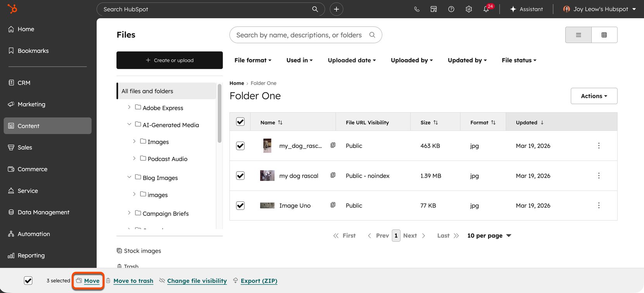Click Change file visibility link
The height and width of the screenshot is (293, 644).
pyautogui.click(x=197, y=281)
